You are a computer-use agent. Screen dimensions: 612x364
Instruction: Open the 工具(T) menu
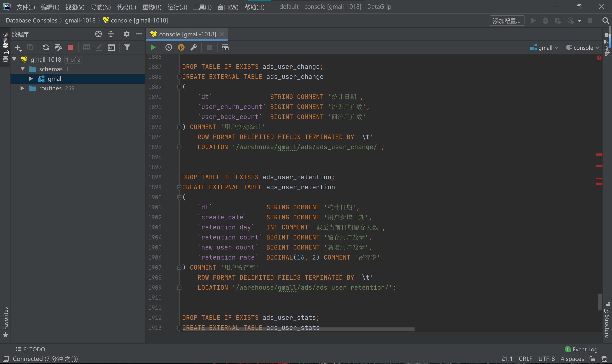[202, 7]
